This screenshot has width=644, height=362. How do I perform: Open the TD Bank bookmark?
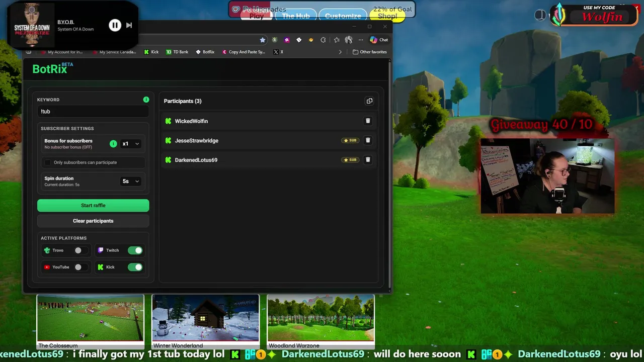(x=177, y=52)
